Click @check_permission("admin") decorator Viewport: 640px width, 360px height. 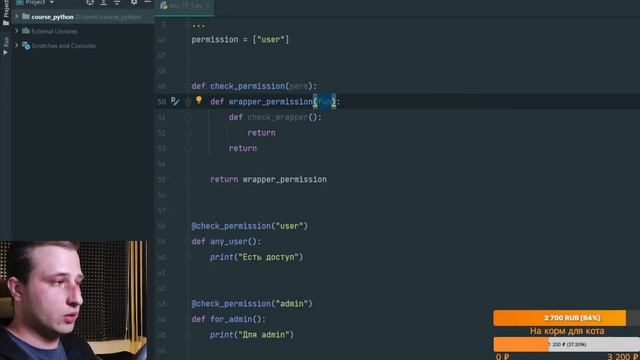(252, 304)
